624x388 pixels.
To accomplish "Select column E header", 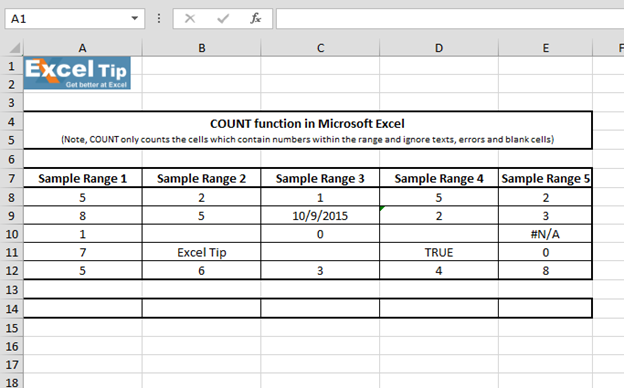I will coord(545,48).
